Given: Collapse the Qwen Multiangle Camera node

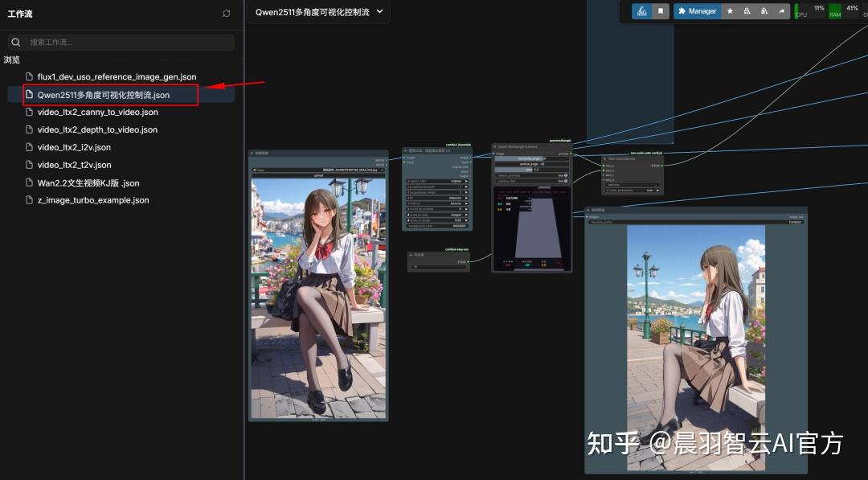Looking at the screenshot, I should (494, 146).
